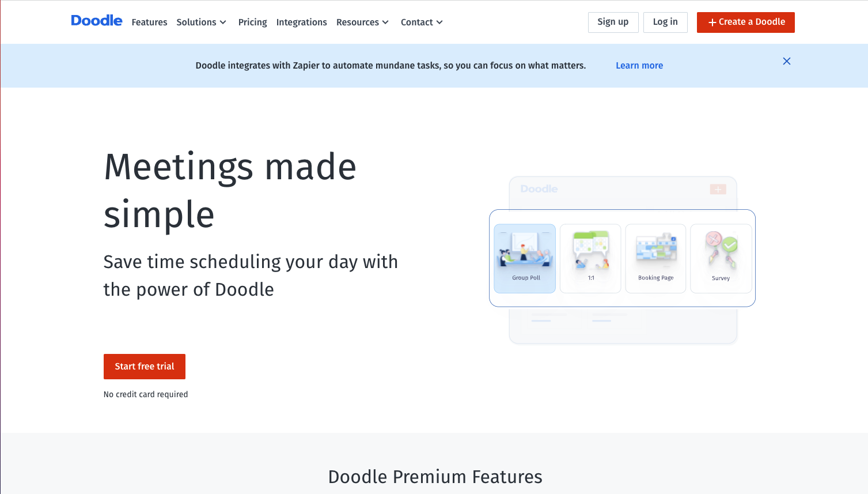This screenshot has width=868, height=494.
Task: Select the Group Poll card
Action: [525, 259]
